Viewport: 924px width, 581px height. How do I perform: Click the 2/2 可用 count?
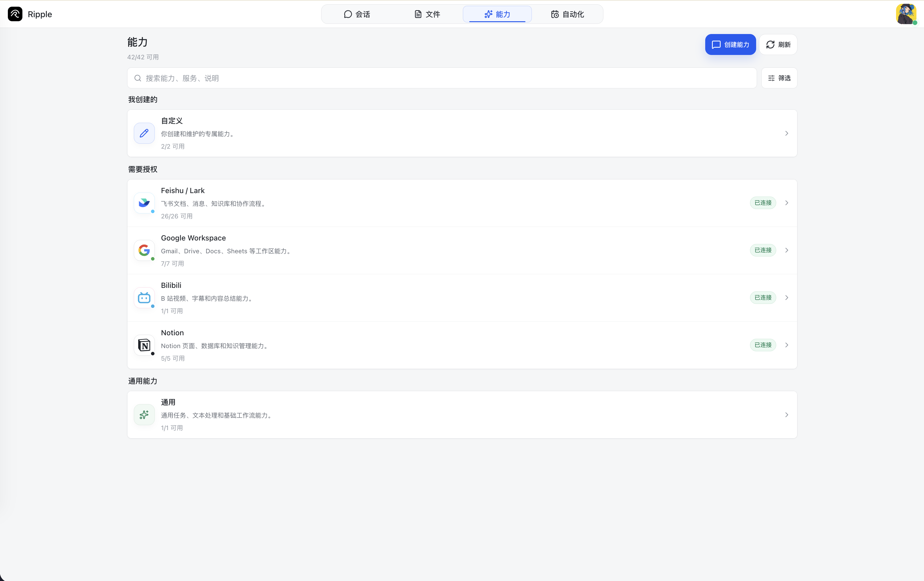pos(173,147)
